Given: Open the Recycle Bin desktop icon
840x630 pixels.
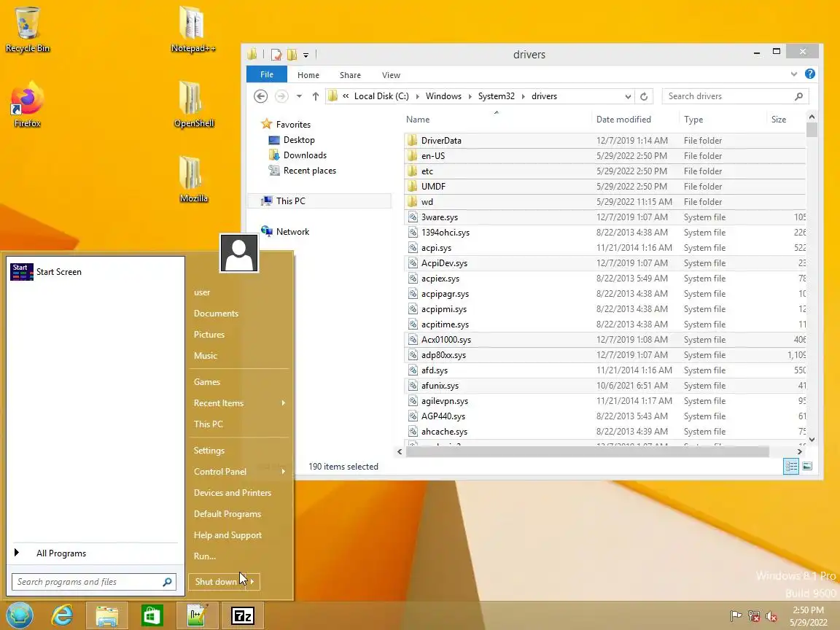Looking at the screenshot, I should 27,29.
